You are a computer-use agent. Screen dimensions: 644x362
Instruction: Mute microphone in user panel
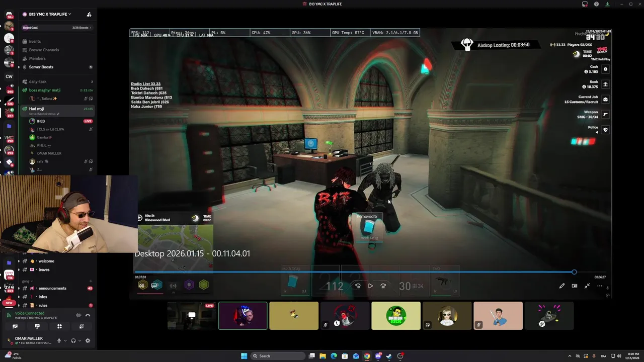59,340
